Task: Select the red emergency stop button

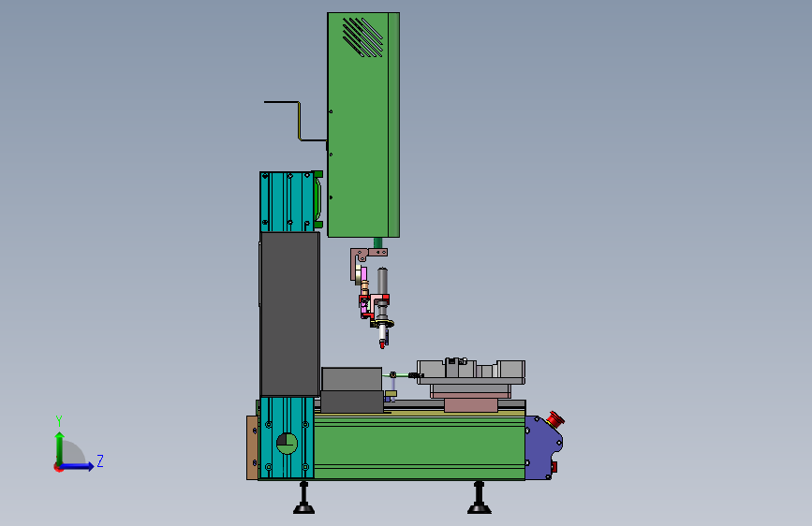Action: (555, 418)
